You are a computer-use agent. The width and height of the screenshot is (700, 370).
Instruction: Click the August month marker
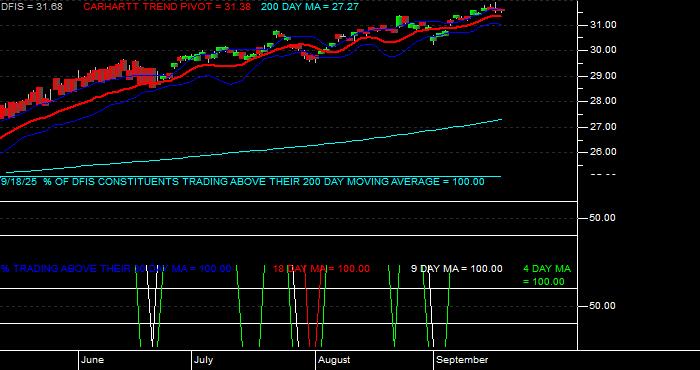[x=335, y=360]
